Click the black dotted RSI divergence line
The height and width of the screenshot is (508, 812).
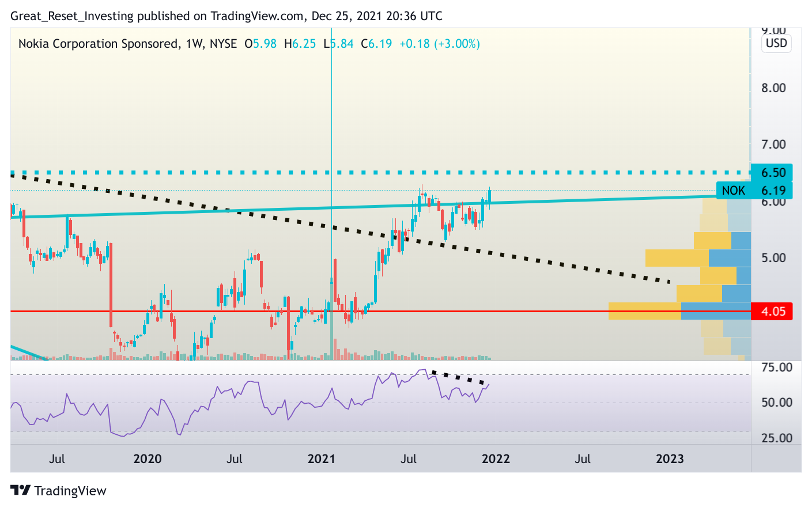(x=459, y=378)
